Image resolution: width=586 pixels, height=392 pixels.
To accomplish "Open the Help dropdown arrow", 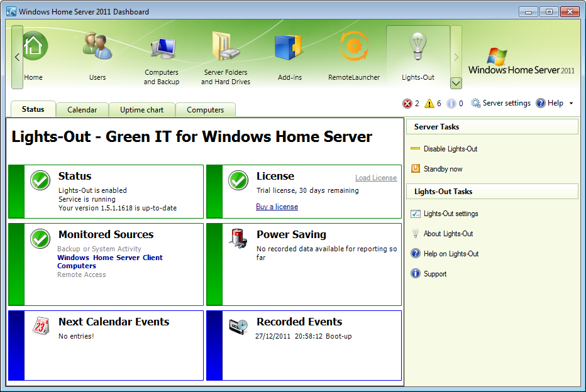I will [x=571, y=104].
